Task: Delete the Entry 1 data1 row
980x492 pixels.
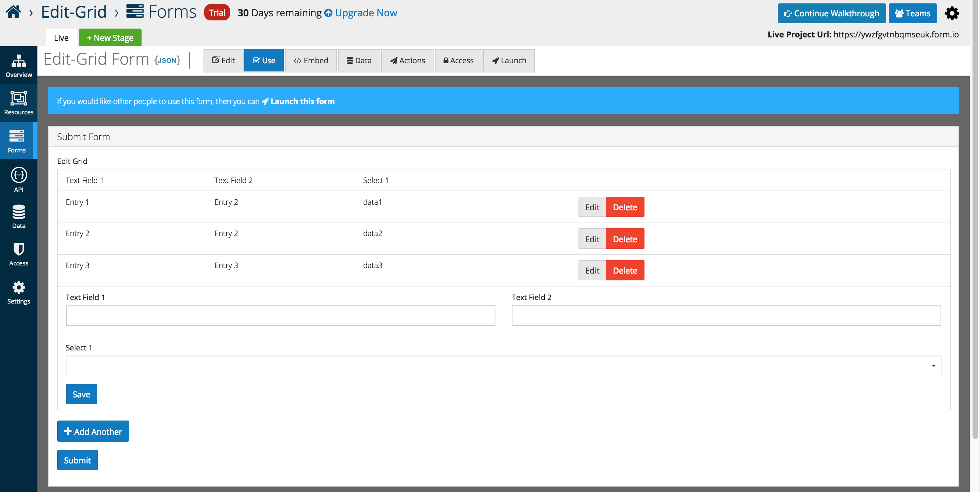Action: pyautogui.click(x=625, y=207)
